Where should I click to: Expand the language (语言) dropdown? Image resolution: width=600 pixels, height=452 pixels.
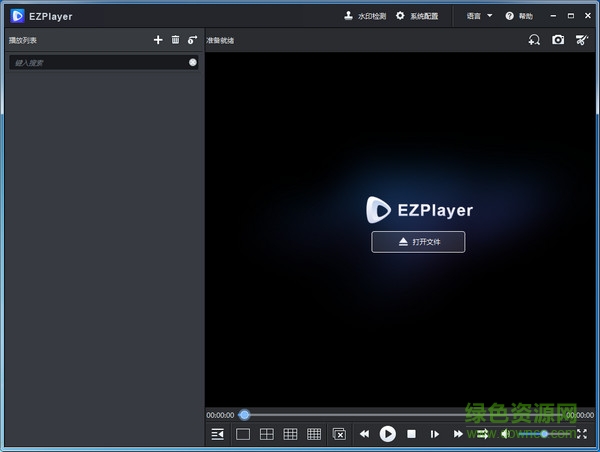coord(479,16)
